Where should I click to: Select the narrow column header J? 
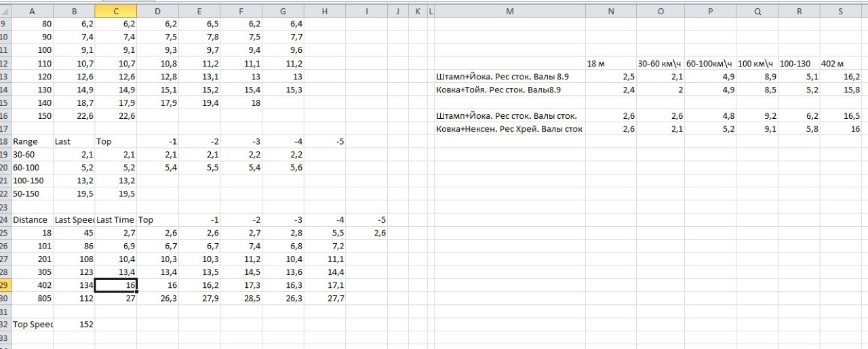[397, 12]
